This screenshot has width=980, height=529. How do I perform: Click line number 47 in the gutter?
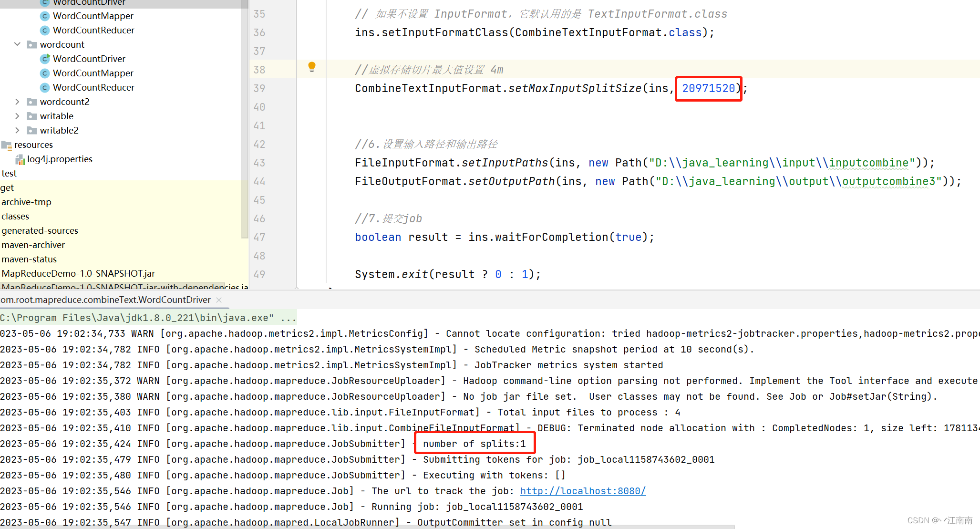(x=259, y=237)
